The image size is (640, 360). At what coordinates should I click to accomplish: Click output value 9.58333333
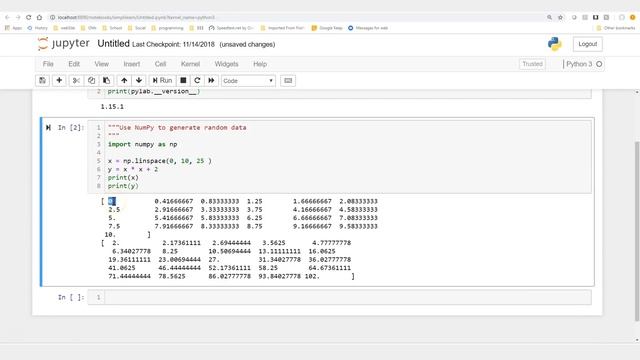click(x=358, y=226)
